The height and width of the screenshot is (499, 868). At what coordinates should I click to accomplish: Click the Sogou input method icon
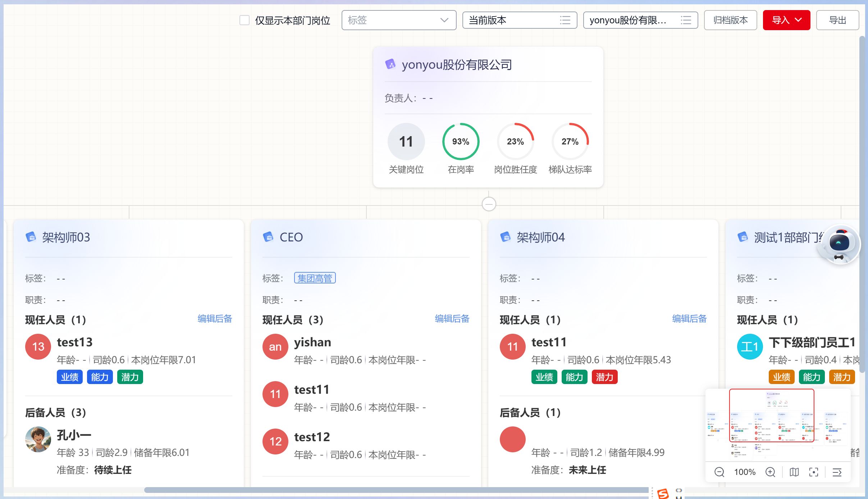click(x=663, y=493)
